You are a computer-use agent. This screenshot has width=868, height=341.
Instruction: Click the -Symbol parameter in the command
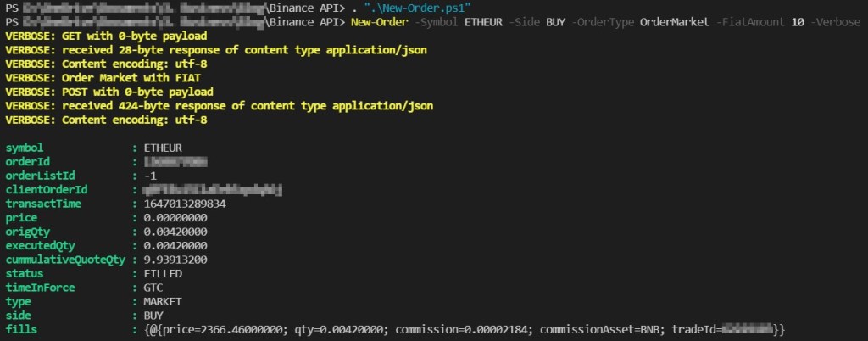pos(437,22)
